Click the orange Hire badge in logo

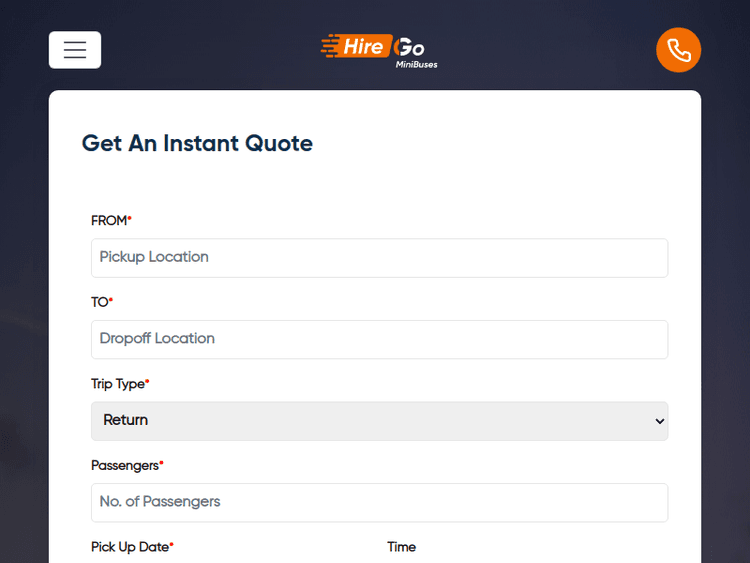(x=358, y=46)
